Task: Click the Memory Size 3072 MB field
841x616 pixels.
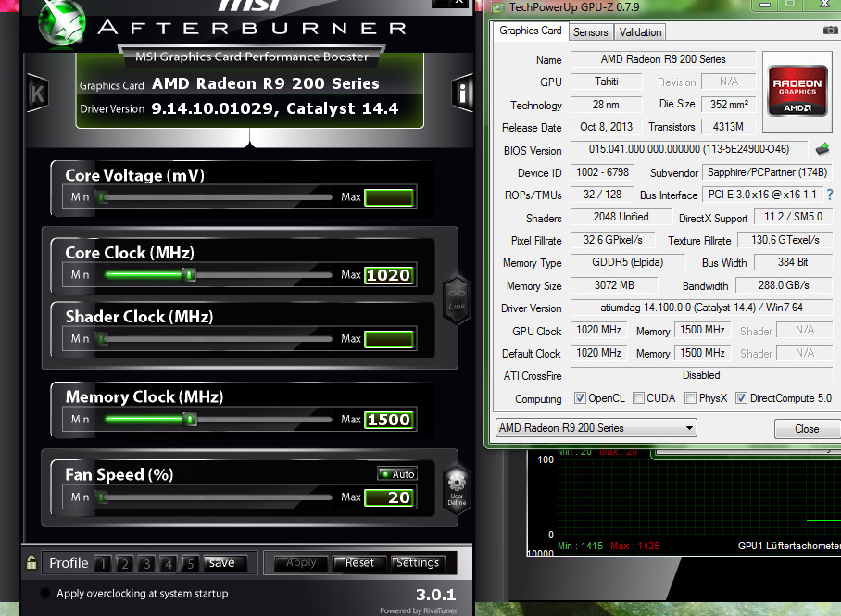Action: tap(613, 285)
